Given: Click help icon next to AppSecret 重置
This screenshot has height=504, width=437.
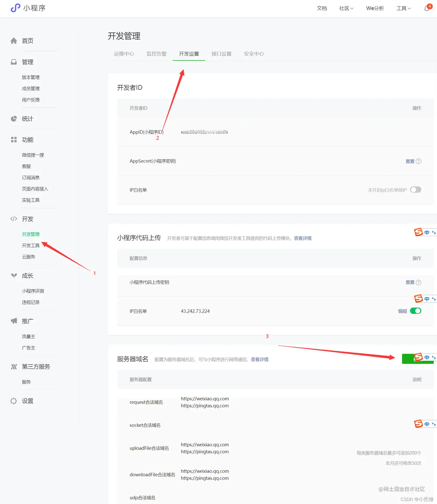Looking at the screenshot, I should point(419,161).
